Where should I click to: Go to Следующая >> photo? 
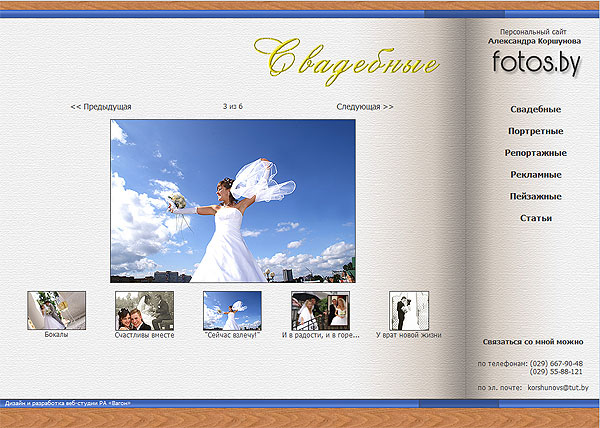[x=364, y=106]
